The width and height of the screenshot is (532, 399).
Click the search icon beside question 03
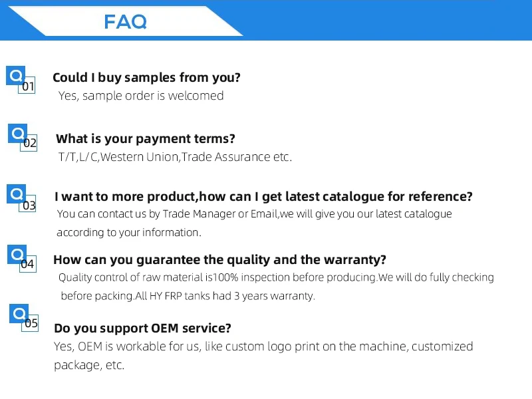click(16, 194)
